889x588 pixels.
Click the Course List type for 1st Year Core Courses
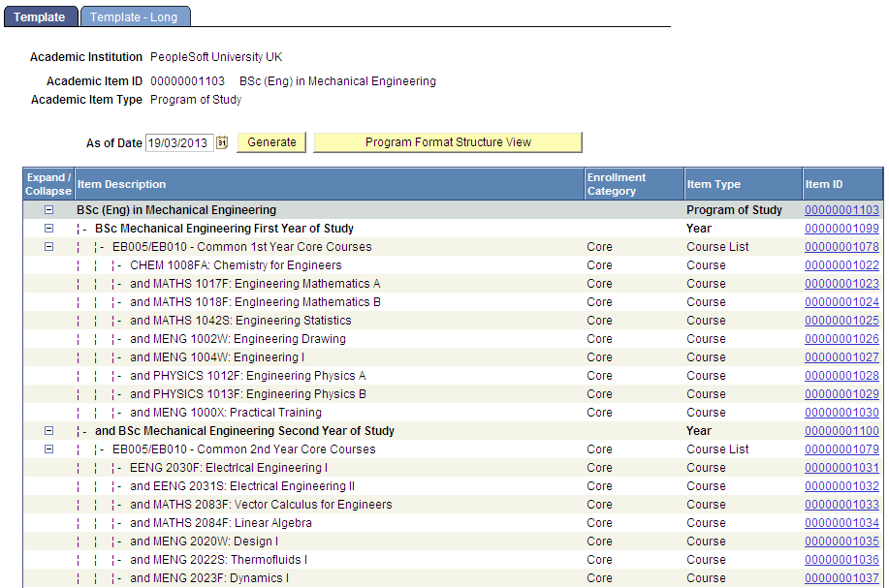click(x=717, y=247)
